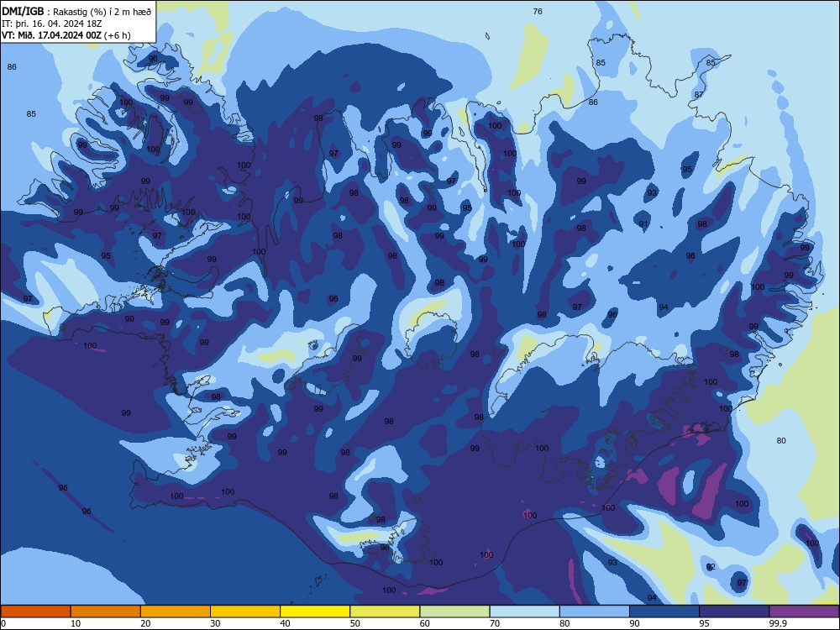The height and width of the screenshot is (630, 840).
Task: Pick the 50–60 yellow-green legend swatch
Action: (x=386, y=612)
